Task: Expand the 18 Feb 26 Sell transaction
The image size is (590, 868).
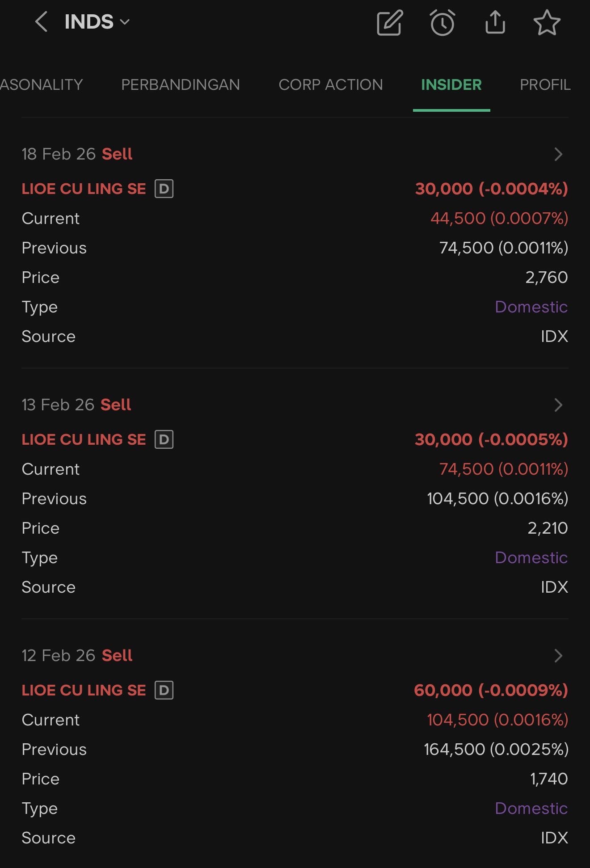Action: point(558,154)
